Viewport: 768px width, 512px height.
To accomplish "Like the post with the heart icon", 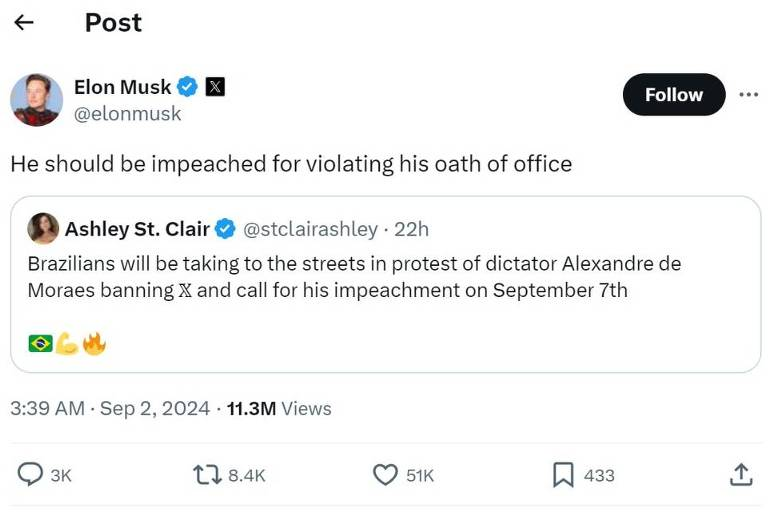I will (x=385, y=475).
